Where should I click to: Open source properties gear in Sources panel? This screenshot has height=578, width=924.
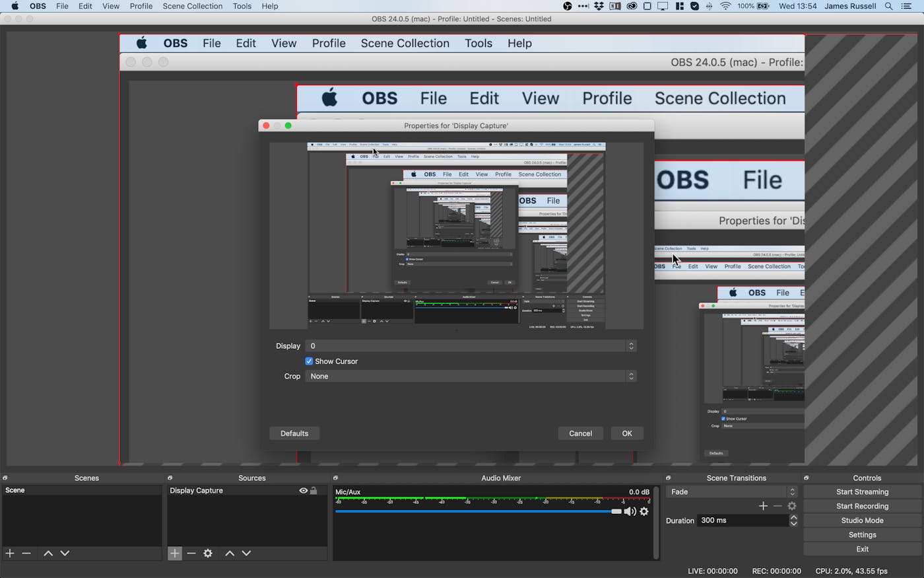coord(208,553)
